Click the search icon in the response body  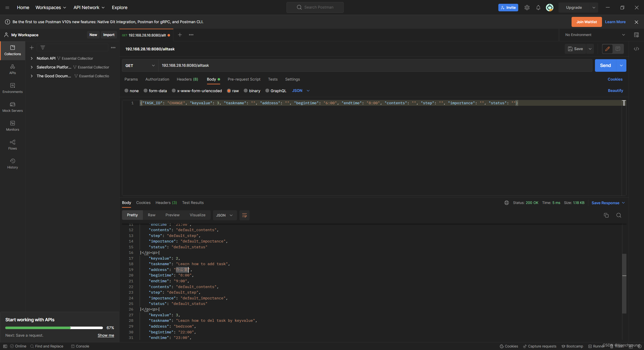[619, 215]
